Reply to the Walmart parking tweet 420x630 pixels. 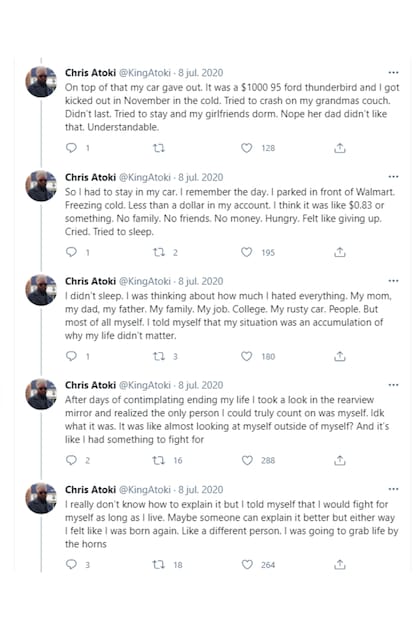pos(71,252)
